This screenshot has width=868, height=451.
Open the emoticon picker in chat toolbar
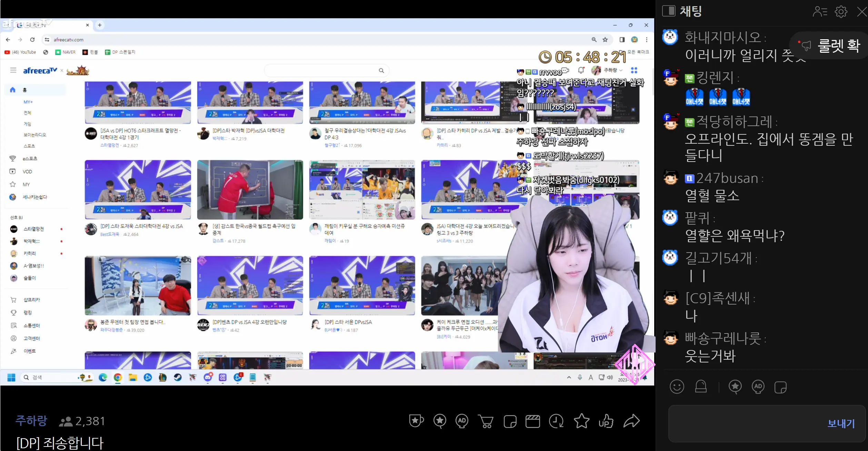(x=677, y=387)
